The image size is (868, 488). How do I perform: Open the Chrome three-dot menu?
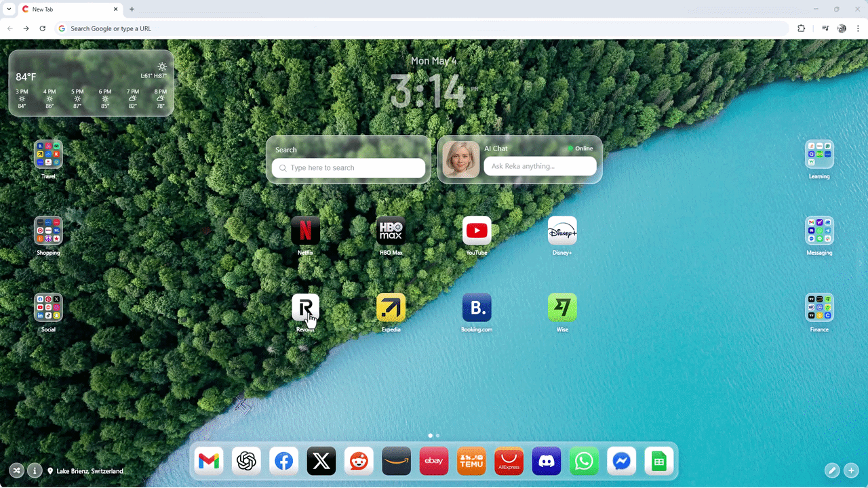(858, 28)
